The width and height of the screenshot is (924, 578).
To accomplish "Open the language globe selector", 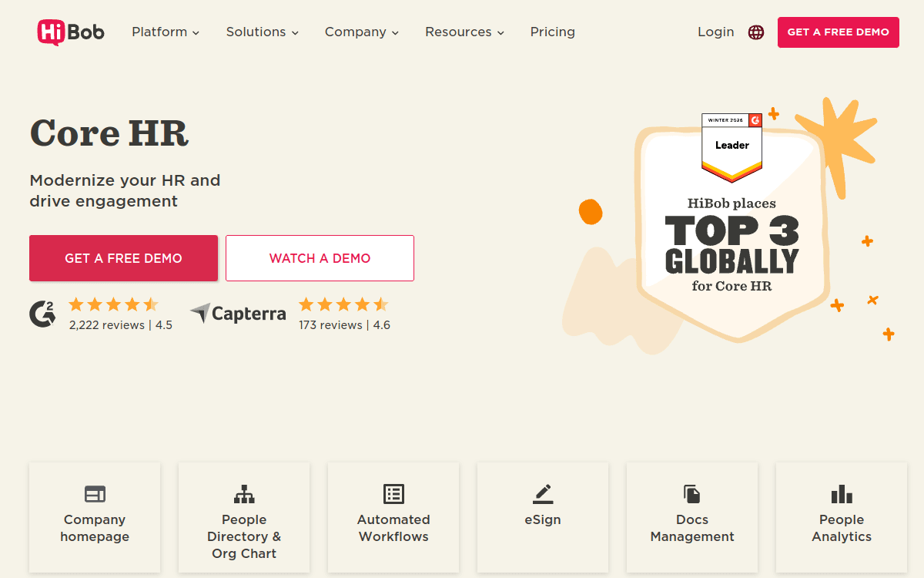I will tap(756, 32).
